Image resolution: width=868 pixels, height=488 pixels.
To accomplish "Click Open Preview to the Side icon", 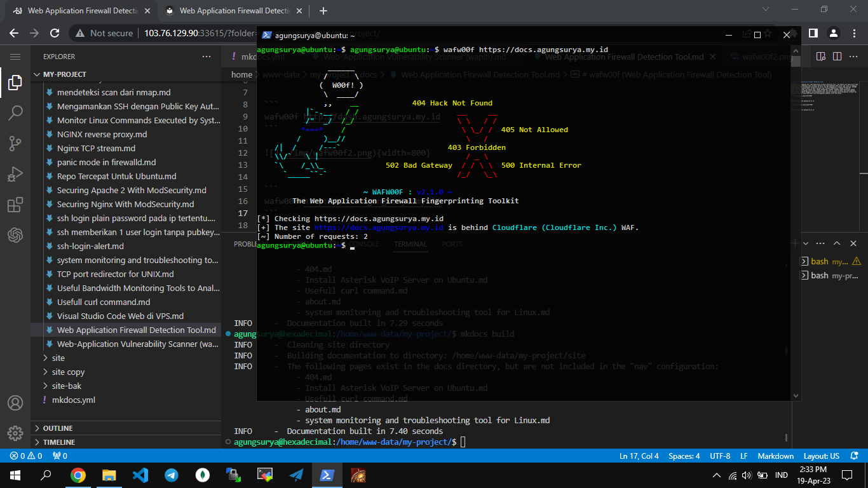I will pyautogui.click(x=820, y=57).
